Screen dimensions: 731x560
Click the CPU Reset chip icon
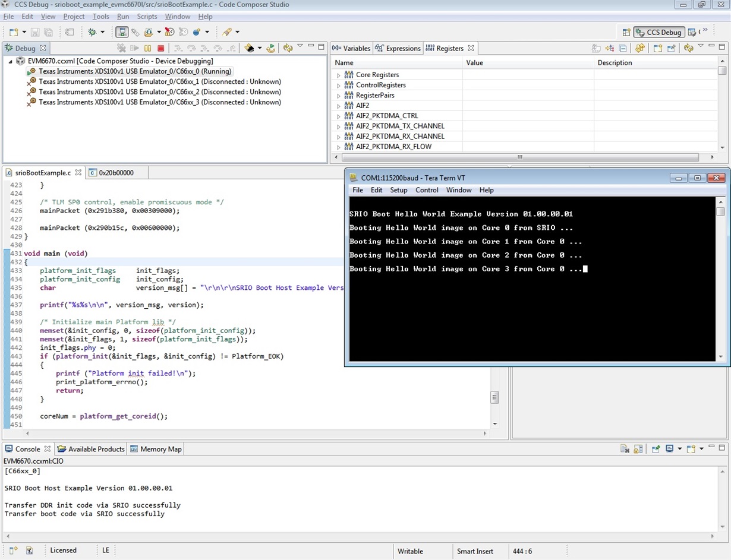coord(250,48)
